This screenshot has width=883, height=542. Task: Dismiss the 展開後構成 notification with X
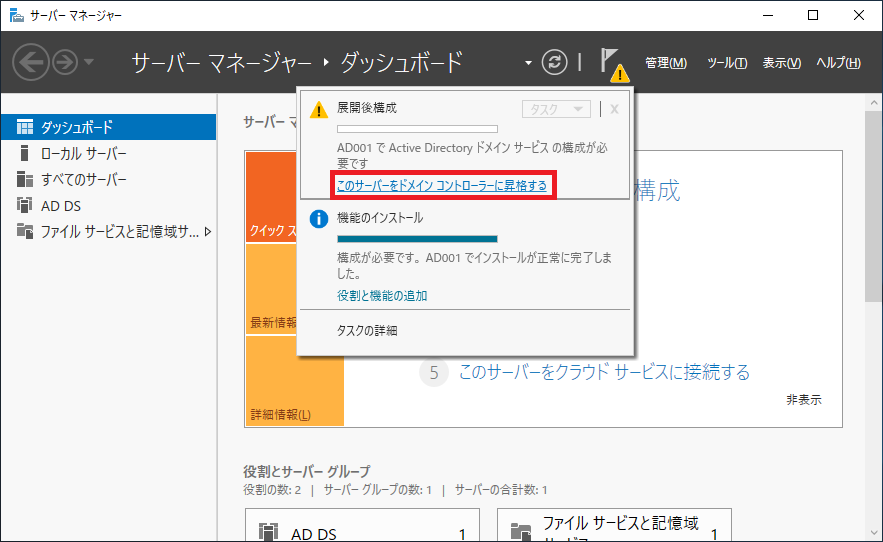click(614, 109)
